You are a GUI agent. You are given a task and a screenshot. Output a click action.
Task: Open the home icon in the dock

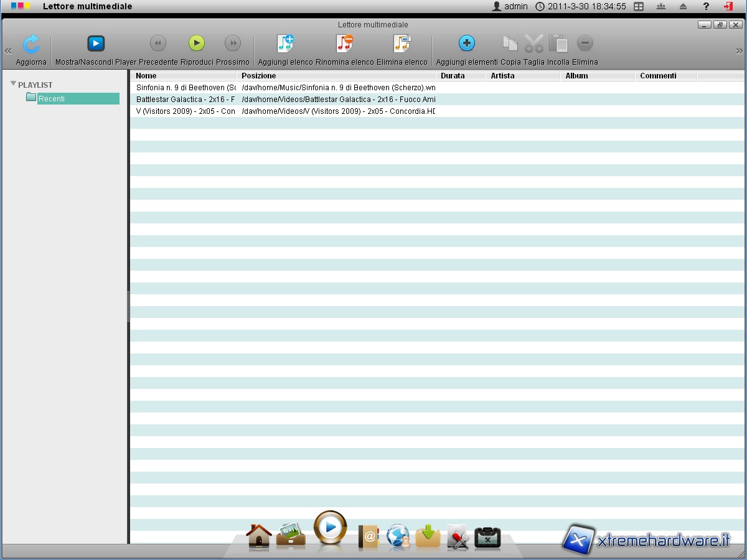click(258, 535)
